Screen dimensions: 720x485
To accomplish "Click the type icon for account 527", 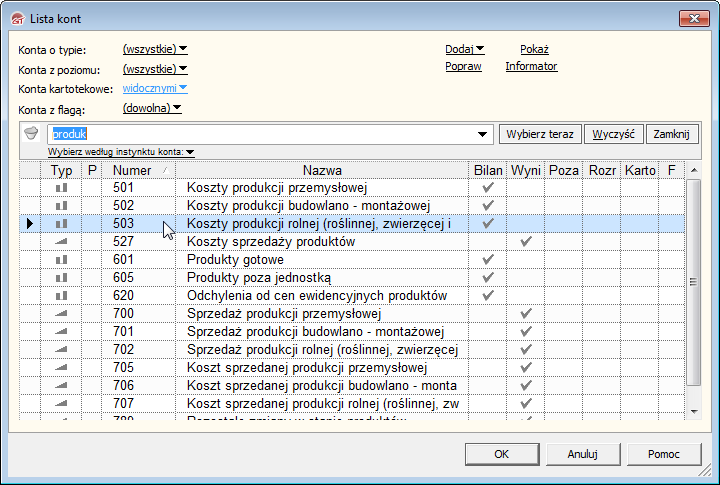I will [61, 242].
